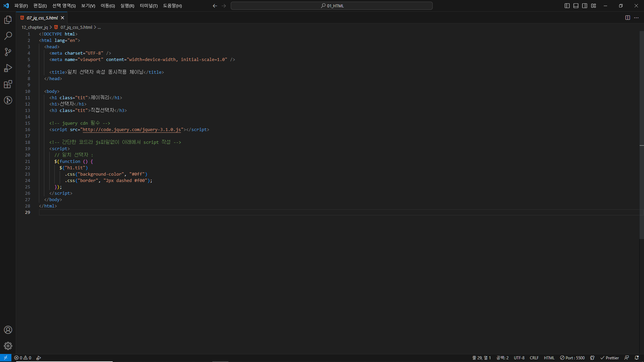Open Source Control view icon

click(8, 52)
